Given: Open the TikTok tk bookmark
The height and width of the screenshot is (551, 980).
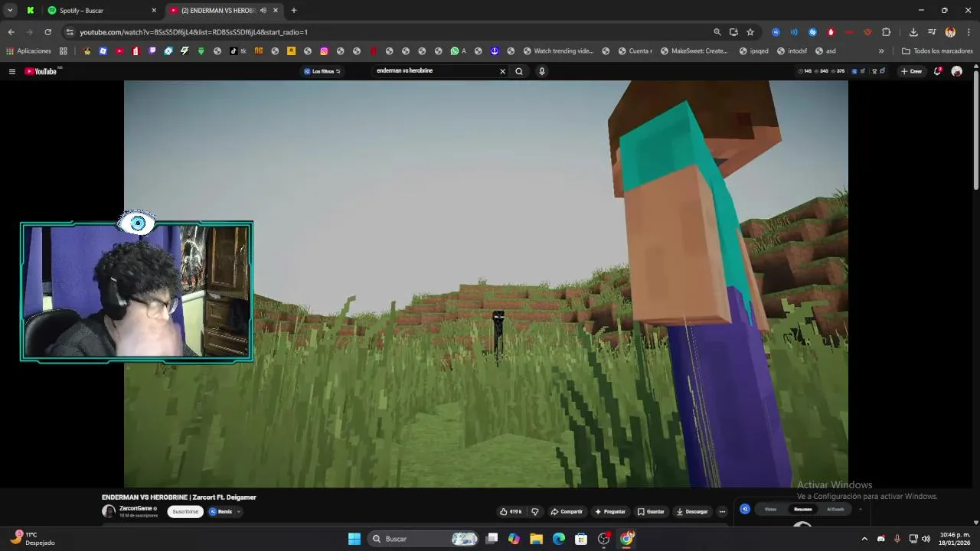Looking at the screenshot, I should pyautogui.click(x=238, y=51).
